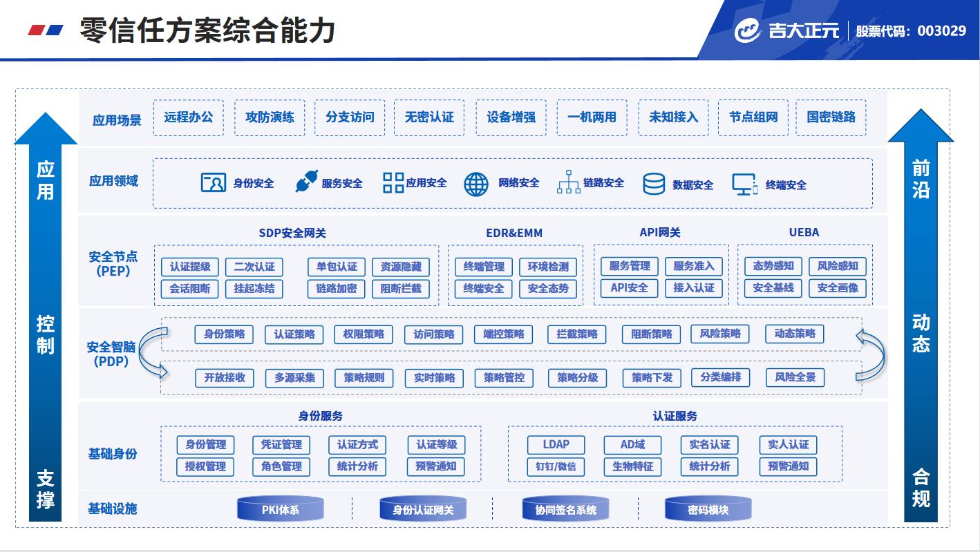Select the 国密链路 scenario box

pos(831,117)
